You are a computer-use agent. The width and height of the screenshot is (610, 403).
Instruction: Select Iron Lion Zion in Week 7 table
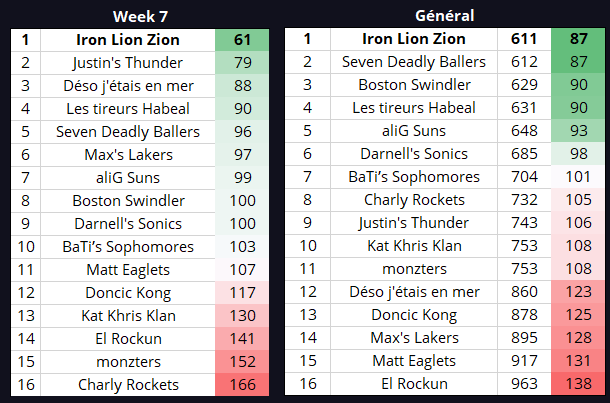tap(128, 40)
